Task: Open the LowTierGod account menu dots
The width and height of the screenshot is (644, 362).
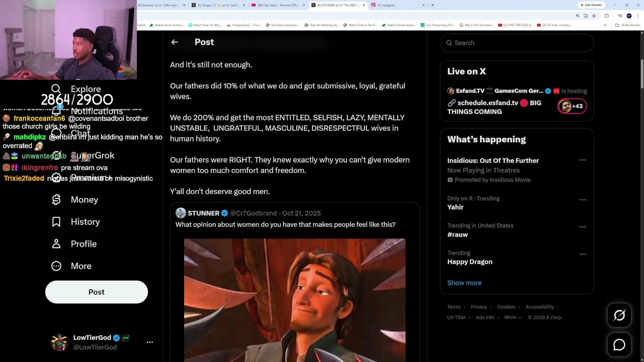Action: click(x=149, y=342)
